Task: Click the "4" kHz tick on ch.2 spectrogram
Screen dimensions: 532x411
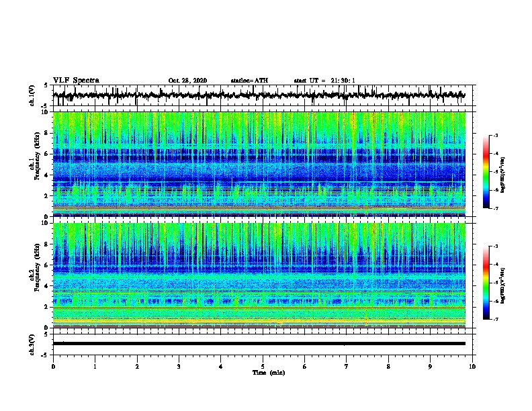Action: click(46, 286)
